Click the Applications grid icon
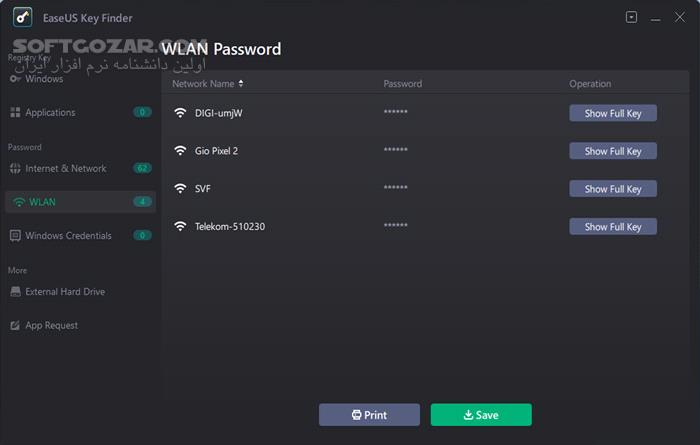Viewport: 700px width, 445px height. [x=15, y=112]
